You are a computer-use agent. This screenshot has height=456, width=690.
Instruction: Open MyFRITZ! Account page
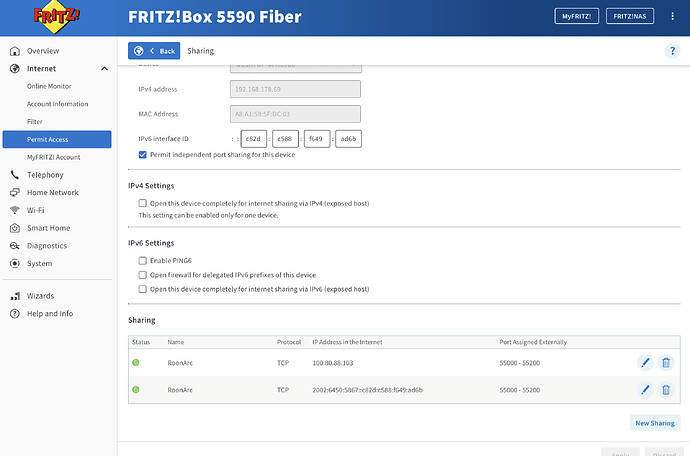[x=53, y=157]
